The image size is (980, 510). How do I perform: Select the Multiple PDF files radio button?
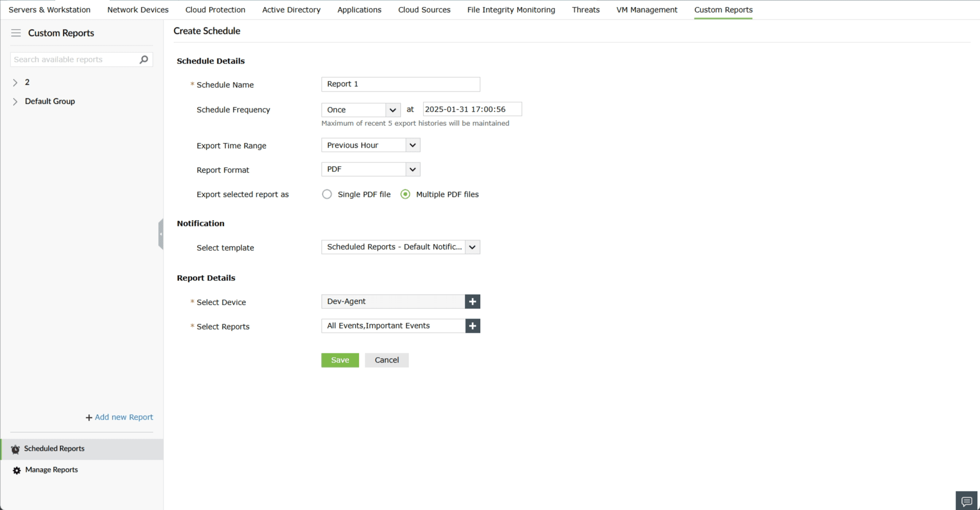coord(406,194)
